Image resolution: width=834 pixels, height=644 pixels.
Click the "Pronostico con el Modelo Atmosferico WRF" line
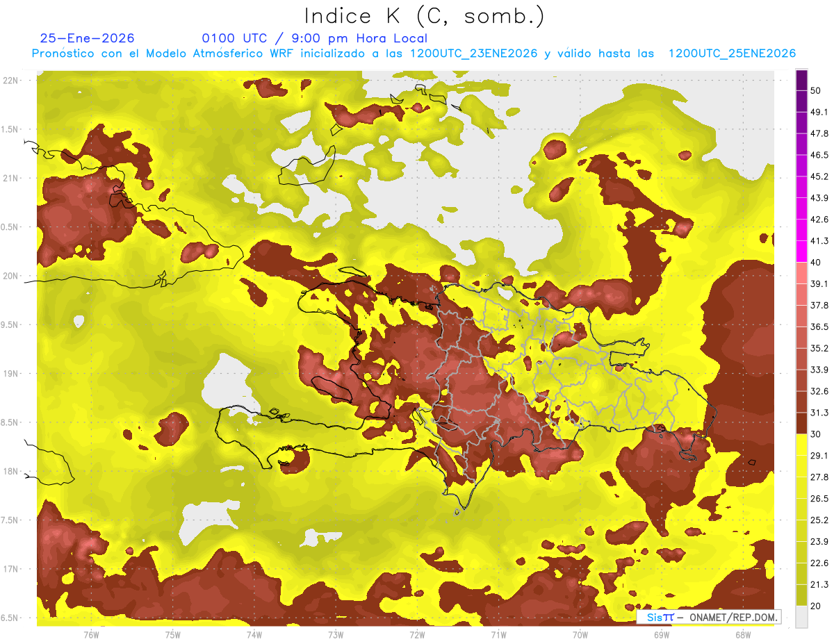(x=414, y=53)
